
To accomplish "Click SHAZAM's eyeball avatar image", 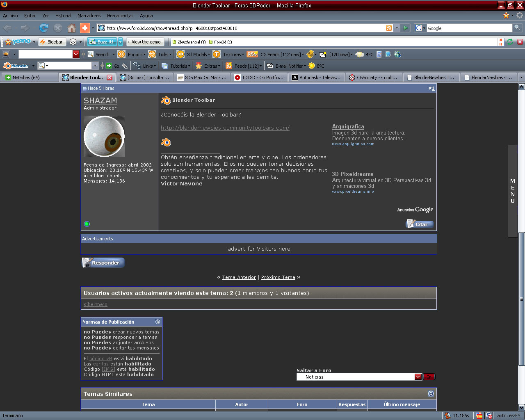I will point(104,136).
